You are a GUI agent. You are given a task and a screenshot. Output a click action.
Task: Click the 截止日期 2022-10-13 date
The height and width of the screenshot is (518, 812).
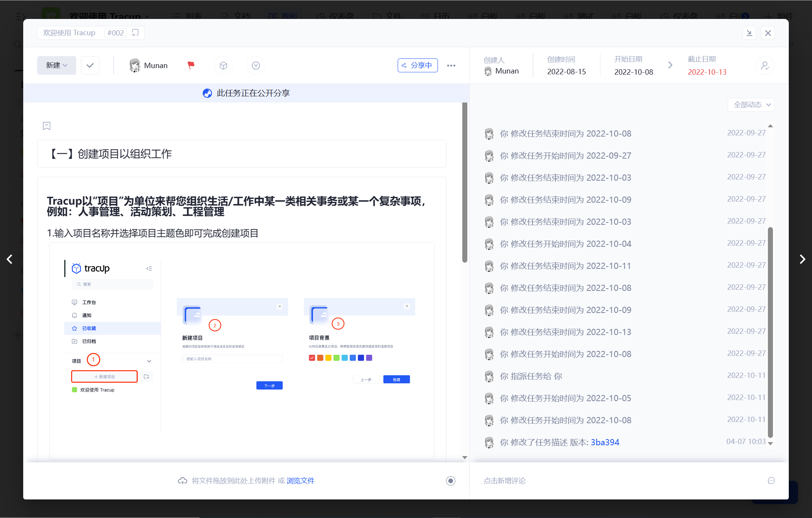coord(707,72)
